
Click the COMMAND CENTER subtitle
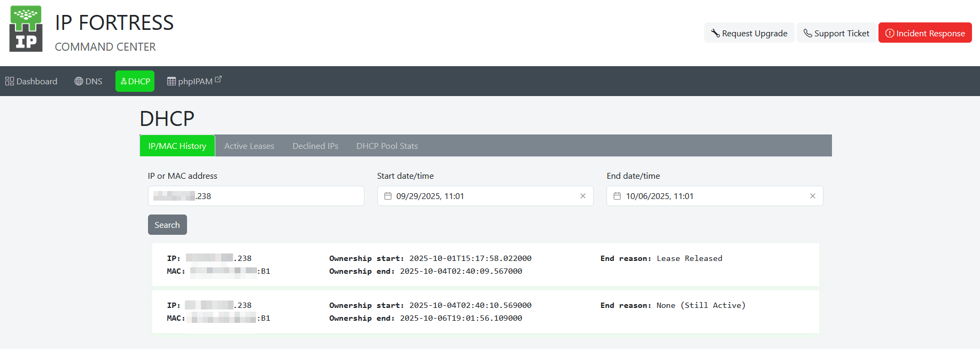pyautogui.click(x=105, y=47)
